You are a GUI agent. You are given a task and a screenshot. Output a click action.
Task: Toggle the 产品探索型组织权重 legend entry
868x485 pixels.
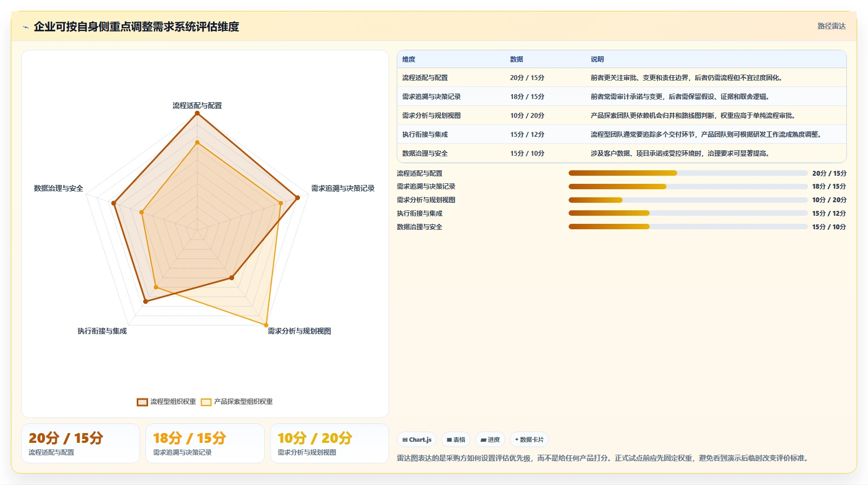237,402
